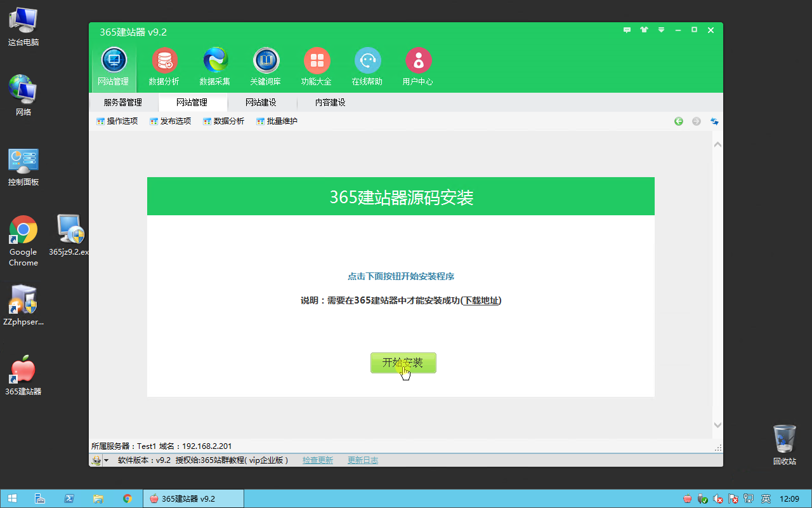Click the 英 input method indicator
Image resolution: width=812 pixels, height=508 pixels.
click(x=766, y=499)
